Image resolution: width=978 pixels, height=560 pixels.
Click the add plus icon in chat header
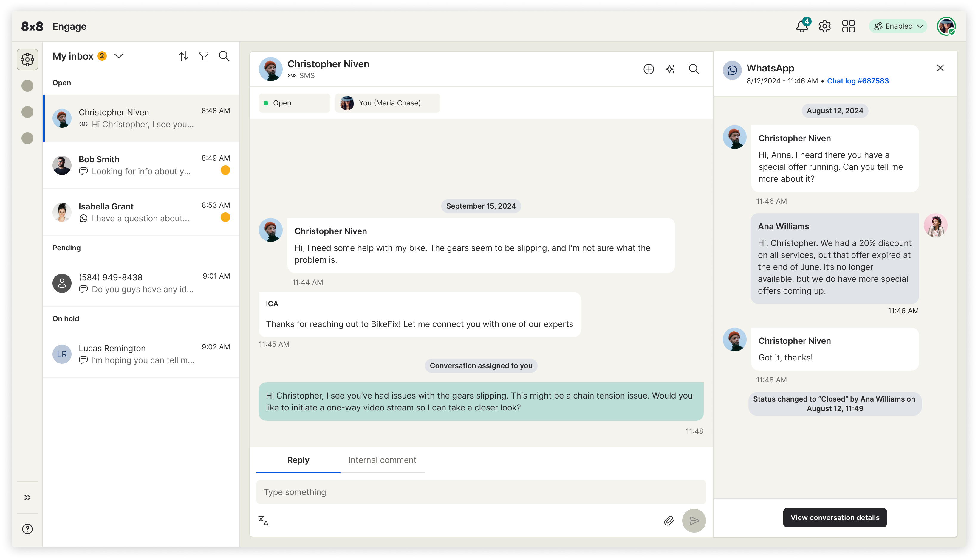click(x=649, y=69)
